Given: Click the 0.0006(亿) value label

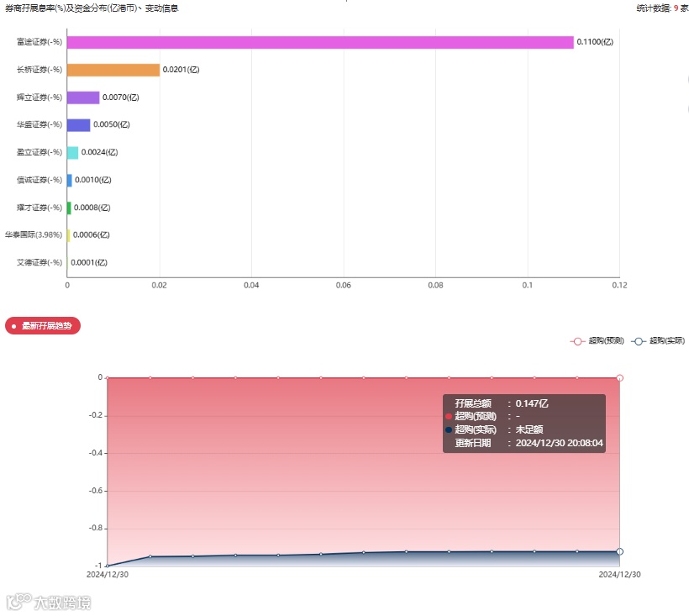Looking at the screenshot, I should (92, 234).
